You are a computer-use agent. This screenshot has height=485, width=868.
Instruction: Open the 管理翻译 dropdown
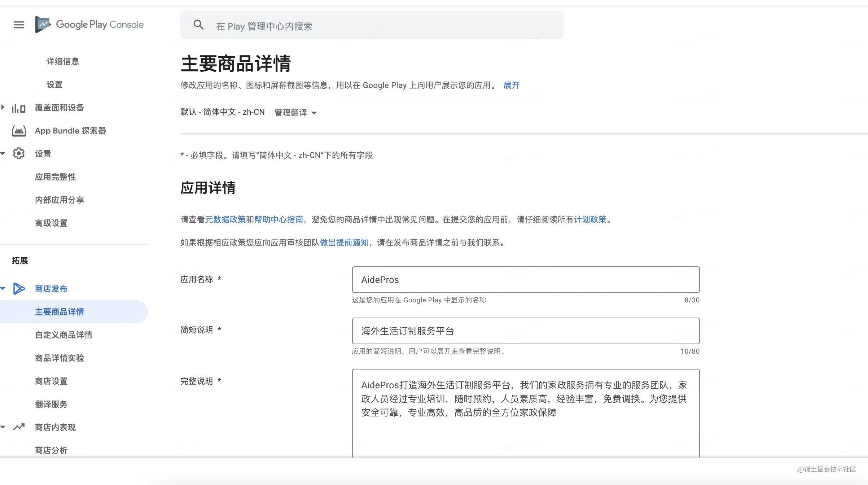click(x=295, y=113)
